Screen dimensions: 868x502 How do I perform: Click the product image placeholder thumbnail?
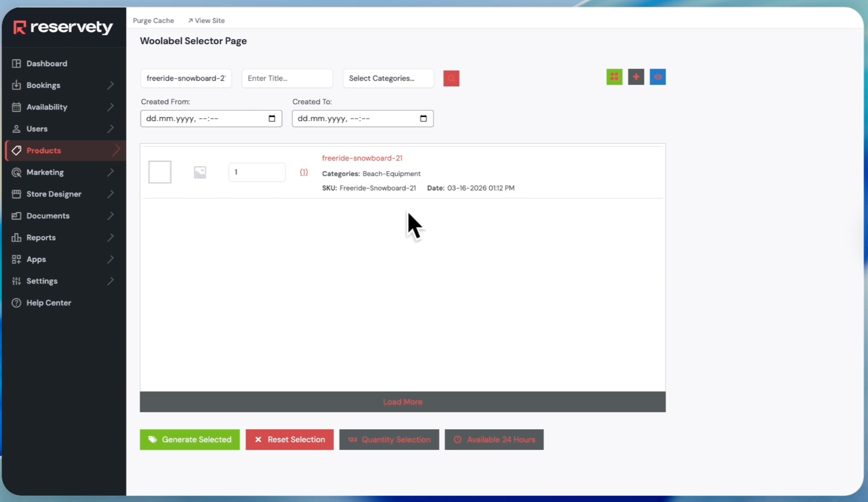(200, 172)
